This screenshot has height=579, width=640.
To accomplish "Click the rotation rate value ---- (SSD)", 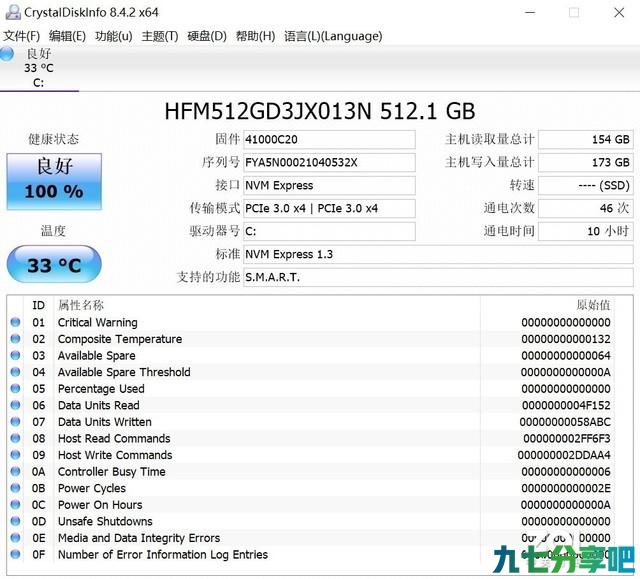I will tap(586, 185).
